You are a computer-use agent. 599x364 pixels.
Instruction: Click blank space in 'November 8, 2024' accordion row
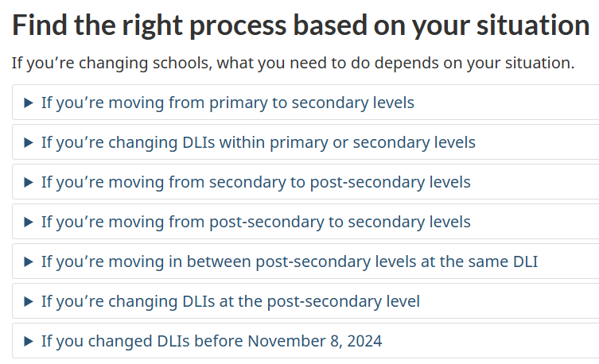tap(493, 341)
